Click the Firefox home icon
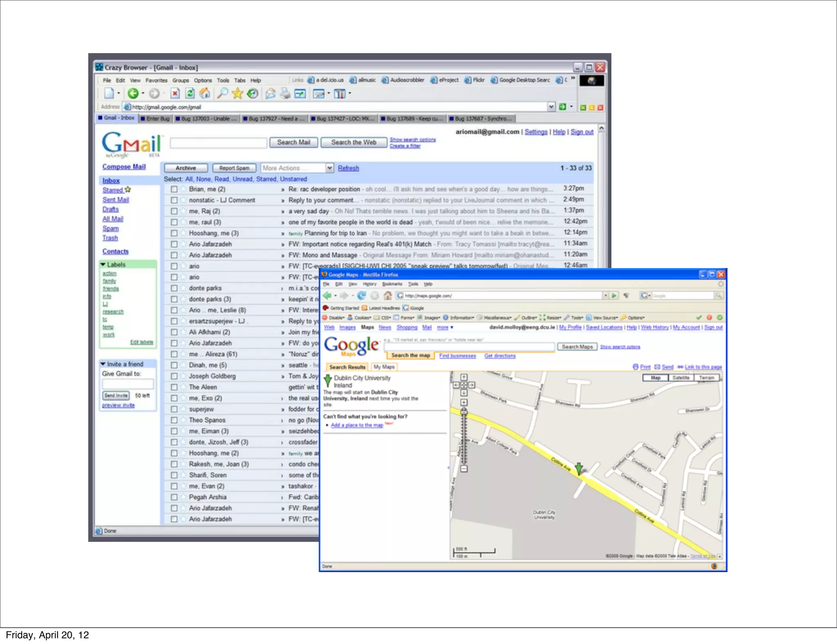 click(387, 295)
